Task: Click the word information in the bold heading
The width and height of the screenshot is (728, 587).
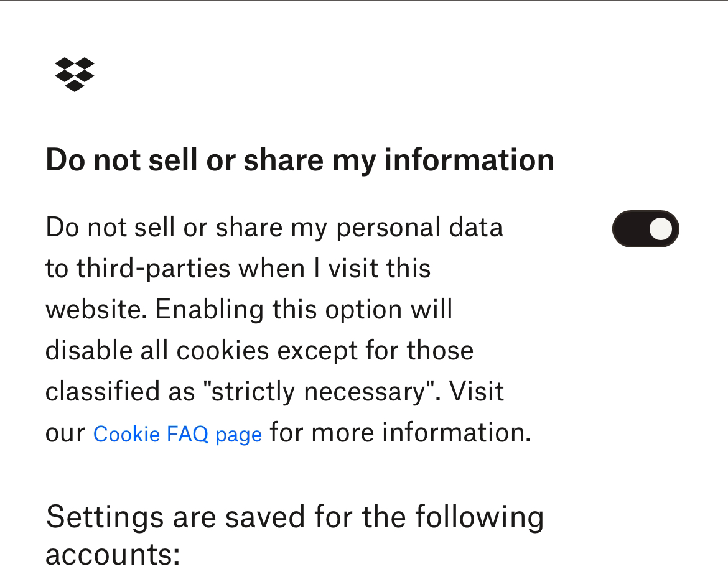Action: point(469,160)
